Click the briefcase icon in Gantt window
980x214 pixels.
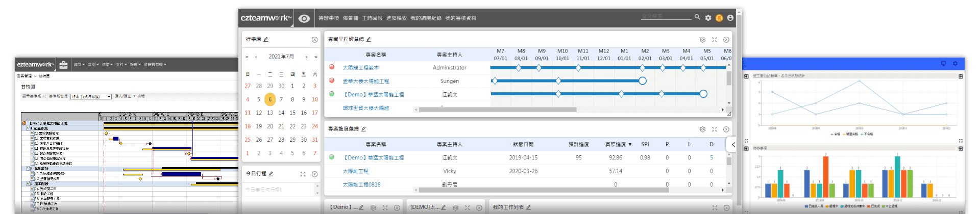coord(63,65)
